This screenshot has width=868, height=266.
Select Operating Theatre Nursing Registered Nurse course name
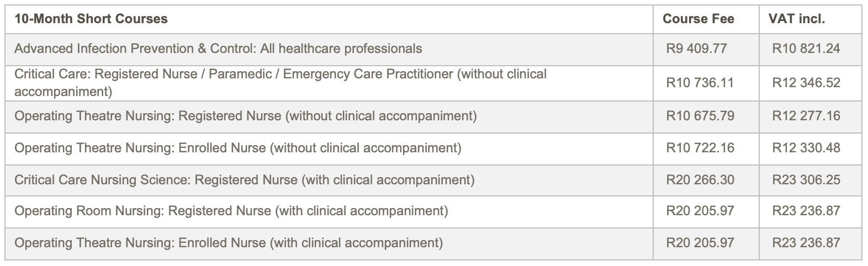(246, 116)
